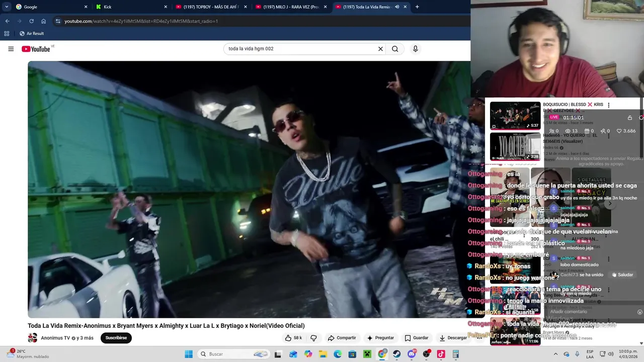Screen dimensions: 644x362
Task: Click the Preguntar button
Action: [380, 338]
